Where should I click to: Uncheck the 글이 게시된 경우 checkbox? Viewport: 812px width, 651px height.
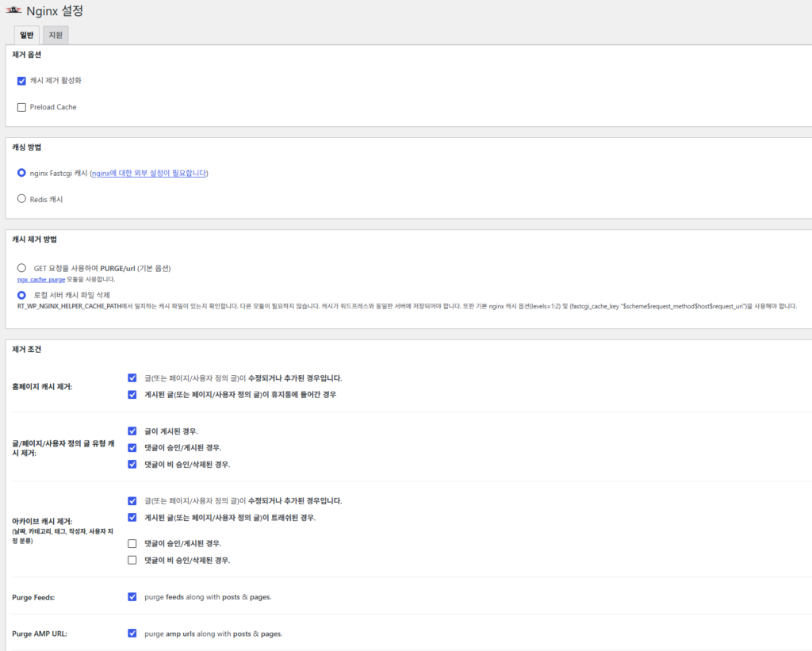coord(132,431)
